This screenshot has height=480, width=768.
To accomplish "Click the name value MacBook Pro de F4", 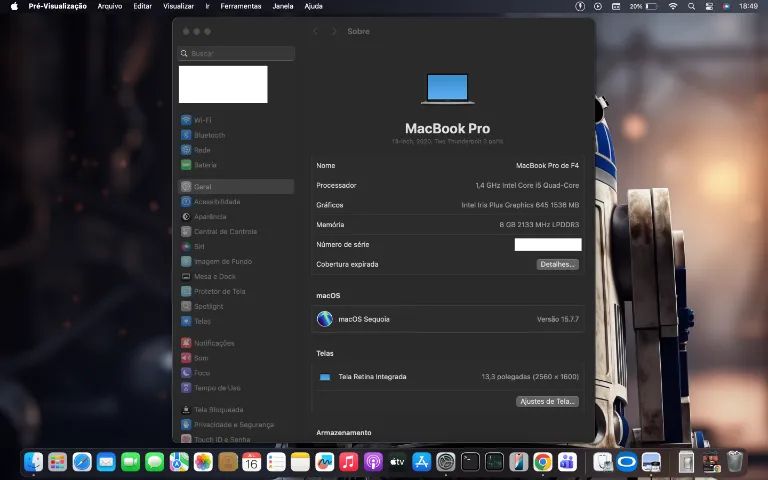I will pos(547,166).
